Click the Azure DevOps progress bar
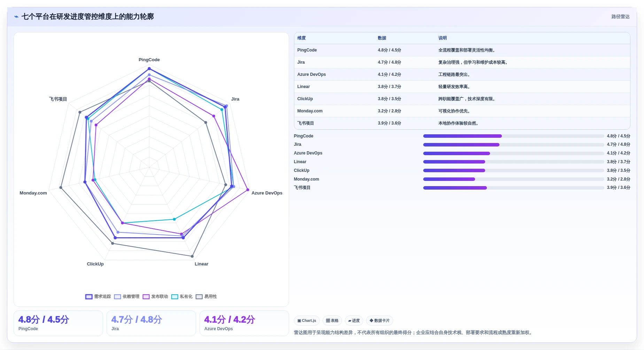644x350 pixels. pos(513,153)
